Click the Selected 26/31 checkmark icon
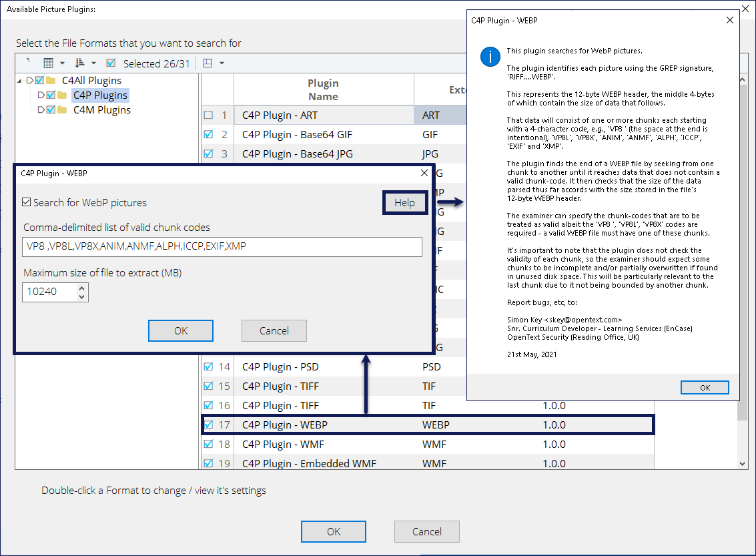Image resolution: width=756 pixels, height=556 pixels. (111, 63)
